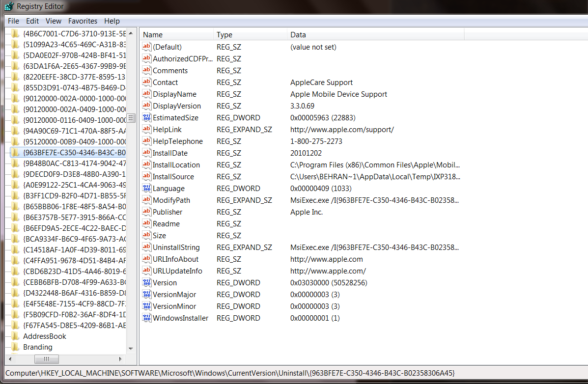
Task: Click the tree pane scroll up arrow
Action: click(x=131, y=33)
